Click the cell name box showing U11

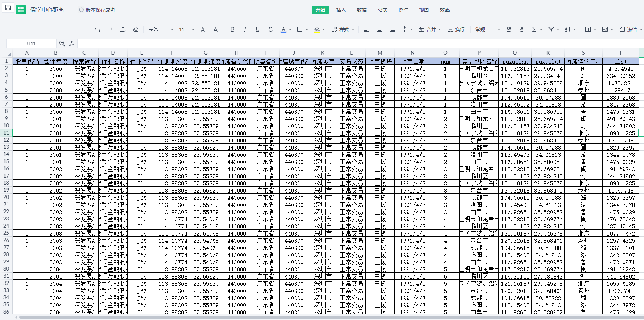click(31, 43)
